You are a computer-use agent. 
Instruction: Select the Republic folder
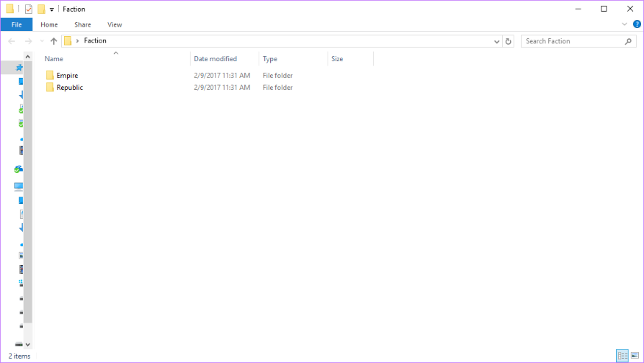(x=70, y=88)
